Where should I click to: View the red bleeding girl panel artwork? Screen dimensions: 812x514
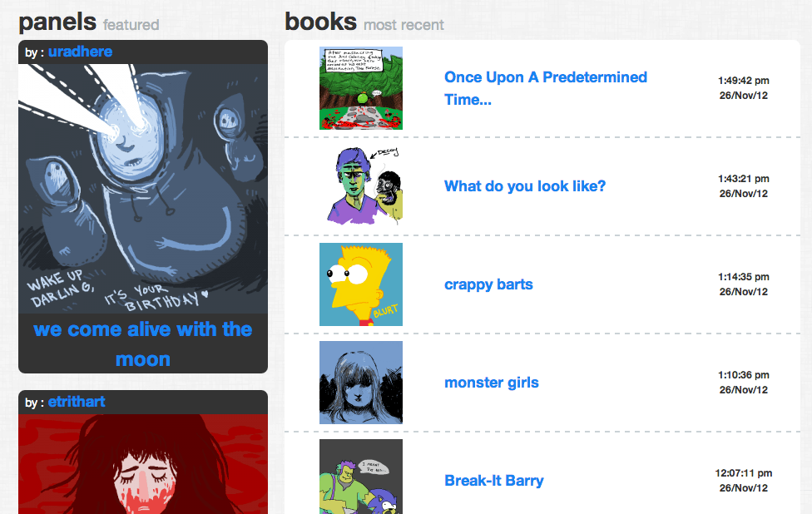click(x=143, y=464)
